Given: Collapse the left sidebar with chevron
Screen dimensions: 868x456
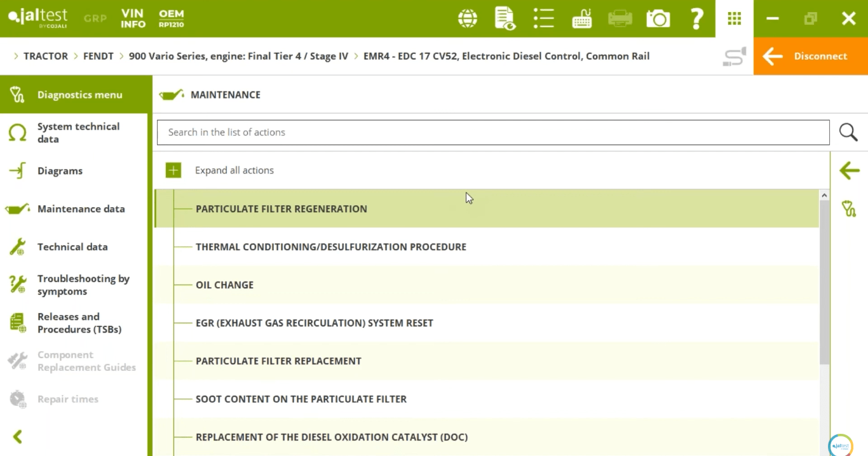Looking at the screenshot, I should (18, 436).
